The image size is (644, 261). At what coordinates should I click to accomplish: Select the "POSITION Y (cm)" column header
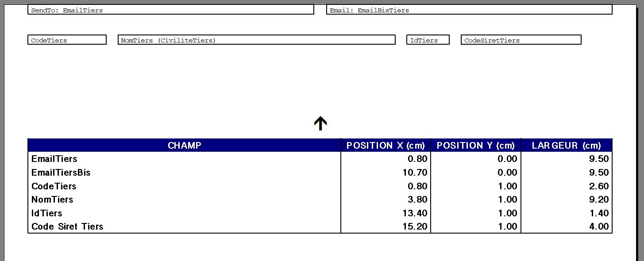(475, 146)
